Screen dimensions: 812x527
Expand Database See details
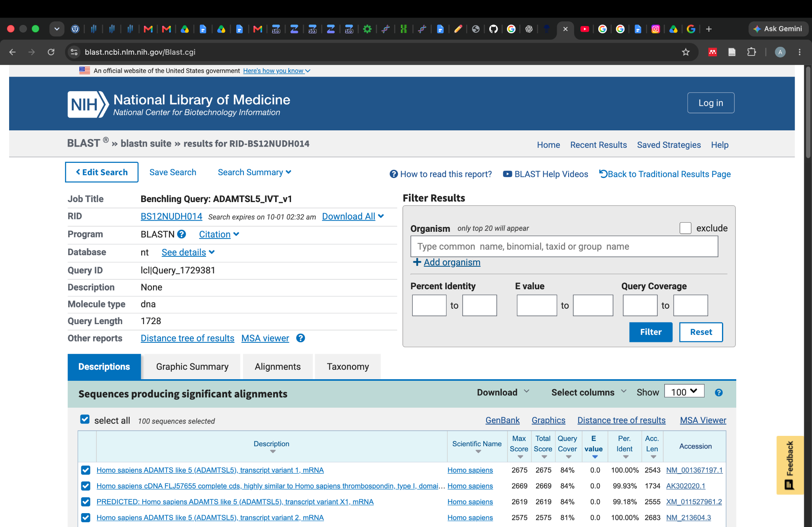tap(188, 252)
